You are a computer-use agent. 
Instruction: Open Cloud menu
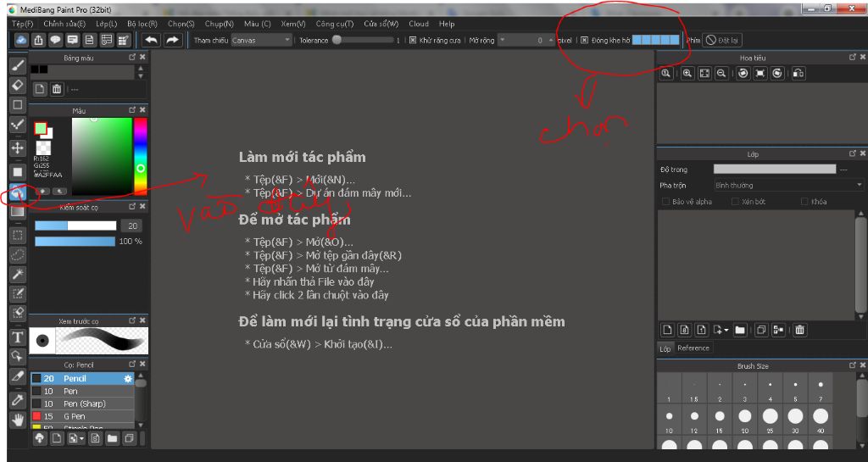pos(419,24)
